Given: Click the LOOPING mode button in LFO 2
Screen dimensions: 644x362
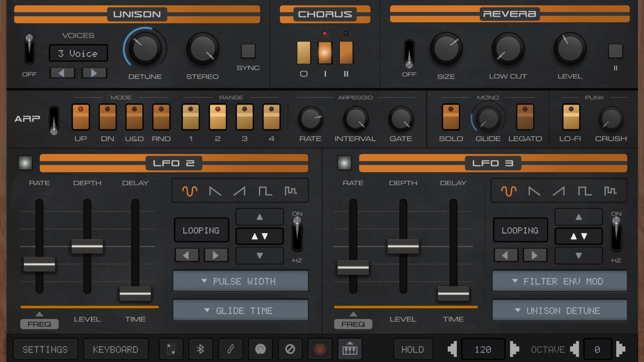Looking at the screenshot, I should coord(201,230).
